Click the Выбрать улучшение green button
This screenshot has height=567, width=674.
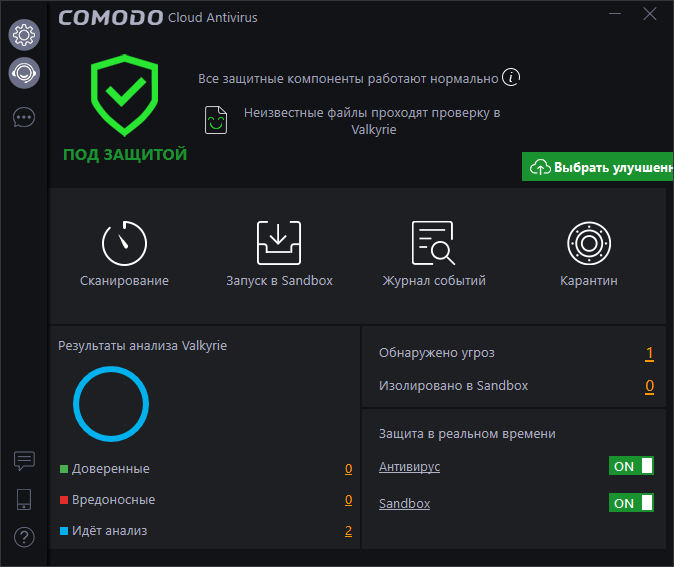point(598,167)
